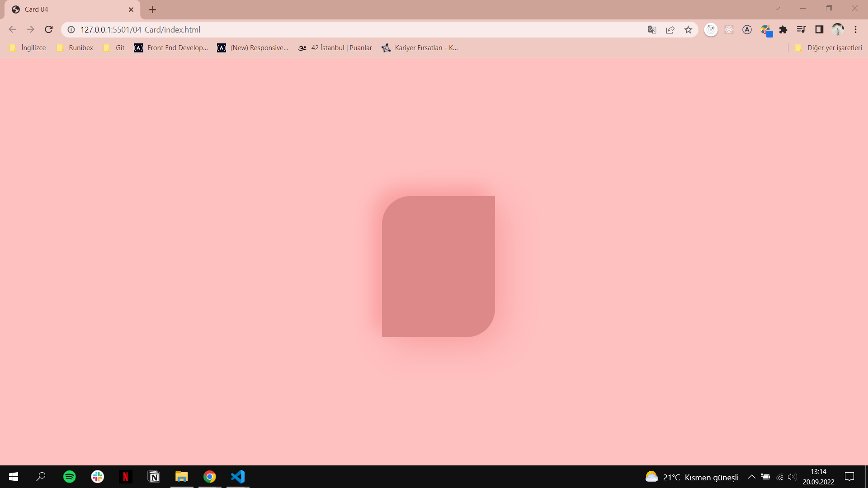Open the side panel
Image resolution: width=868 pixels, height=488 pixels.
tap(820, 29)
